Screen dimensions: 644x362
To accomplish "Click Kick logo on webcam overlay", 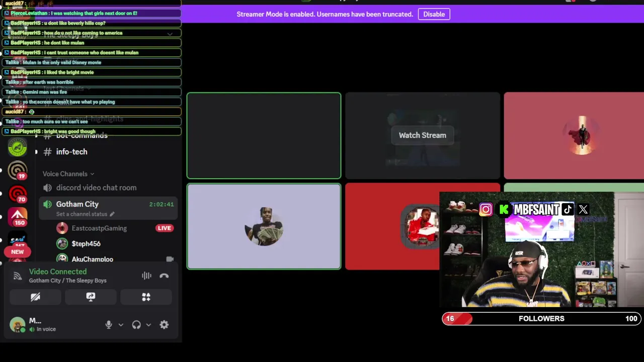I will (504, 210).
